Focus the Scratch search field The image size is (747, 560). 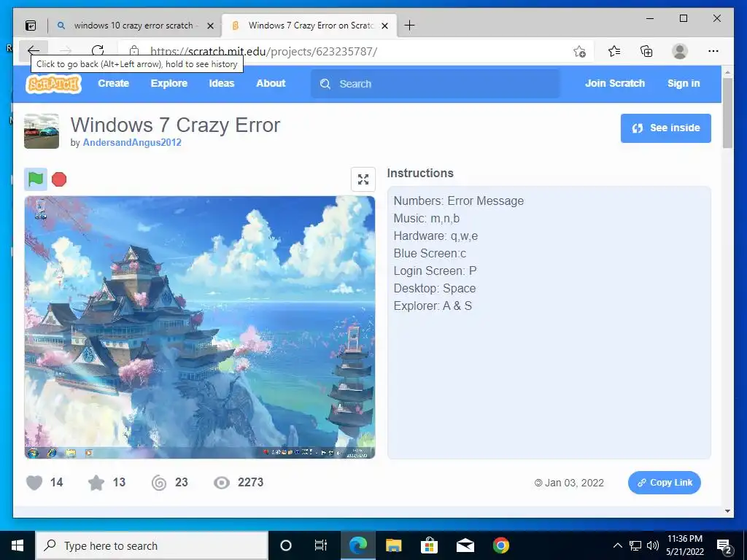435,84
